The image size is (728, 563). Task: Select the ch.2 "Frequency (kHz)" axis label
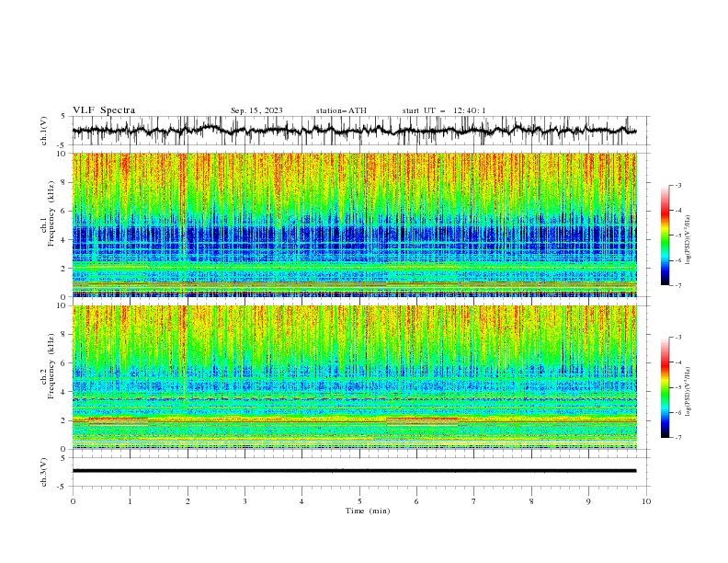[51, 366]
